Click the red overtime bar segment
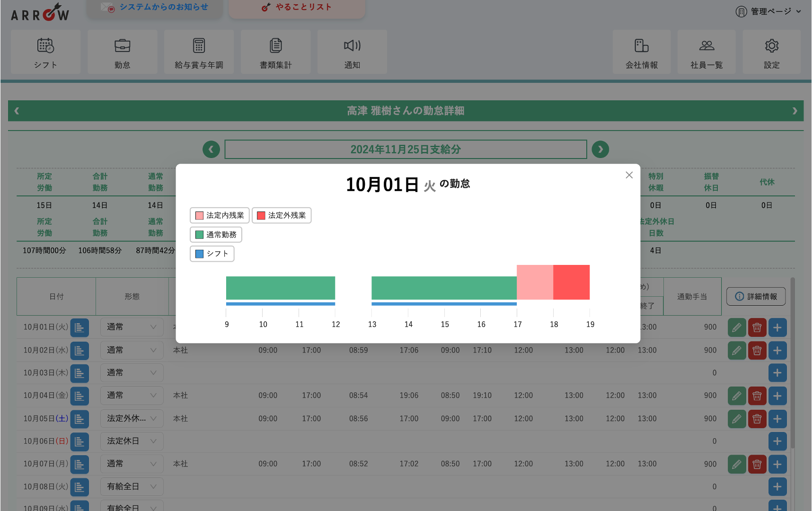The width and height of the screenshot is (812, 511). point(571,282)
